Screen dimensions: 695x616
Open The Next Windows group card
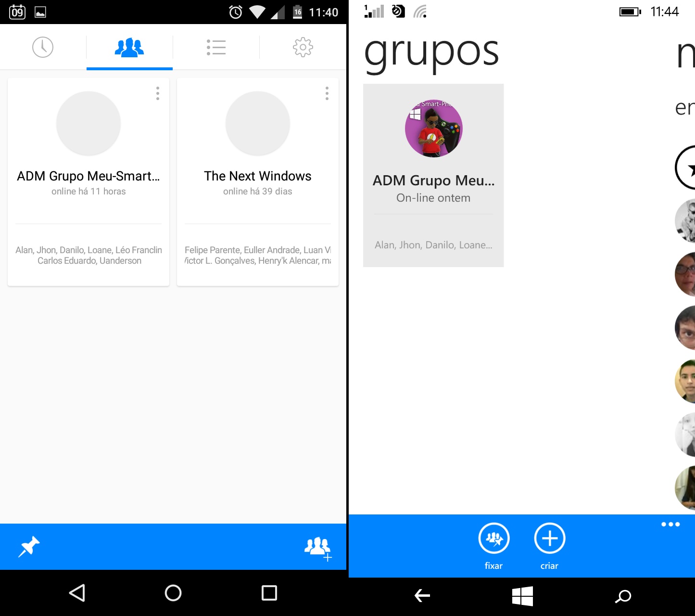pyautogui.click(x=258, y=182)
